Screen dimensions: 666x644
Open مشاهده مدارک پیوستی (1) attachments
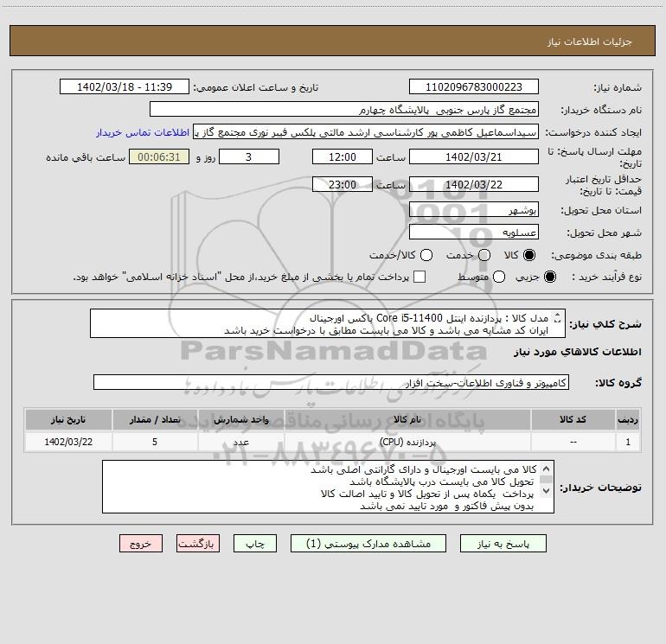368,544
